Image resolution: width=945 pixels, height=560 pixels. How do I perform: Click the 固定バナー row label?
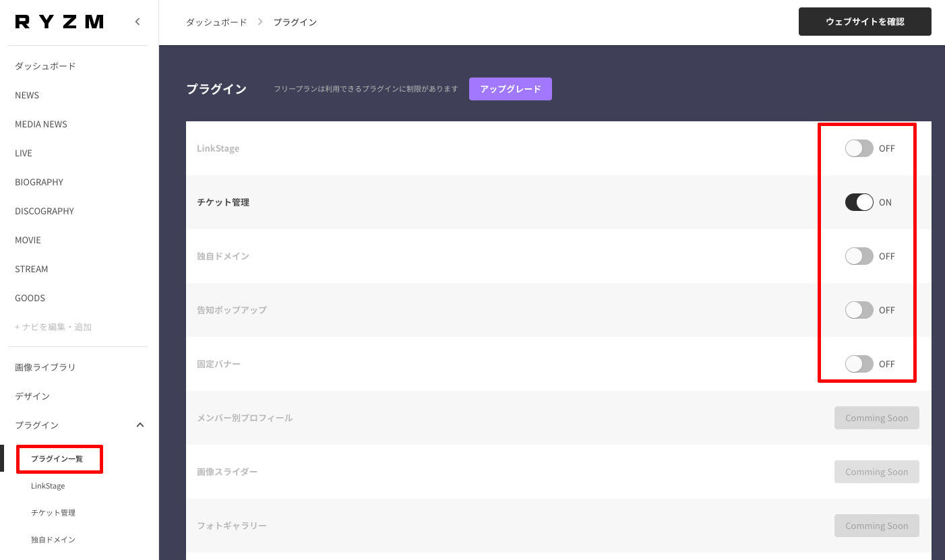(x=218, y=364)
